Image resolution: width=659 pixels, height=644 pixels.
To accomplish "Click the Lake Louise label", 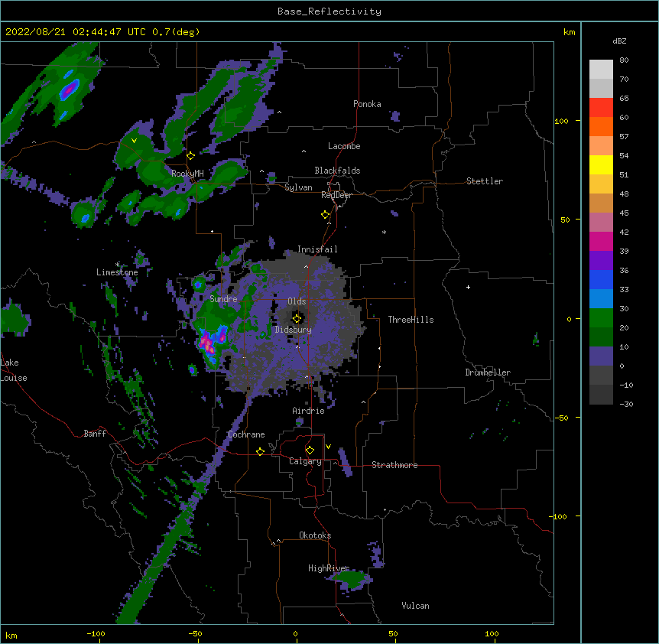I will [14, 370].
